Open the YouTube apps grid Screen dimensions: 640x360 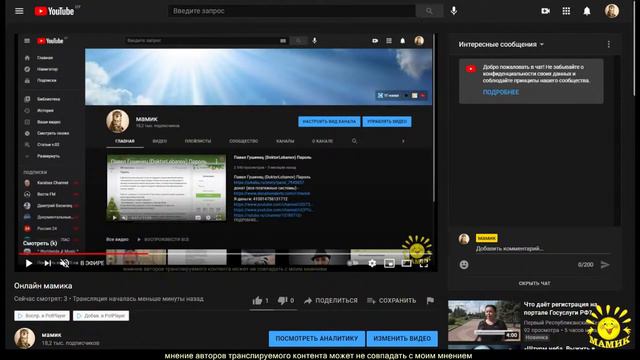point(566,11)
